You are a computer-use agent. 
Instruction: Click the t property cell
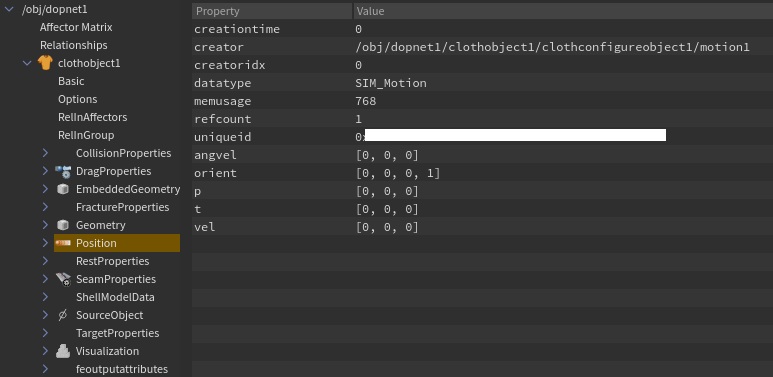272,209
